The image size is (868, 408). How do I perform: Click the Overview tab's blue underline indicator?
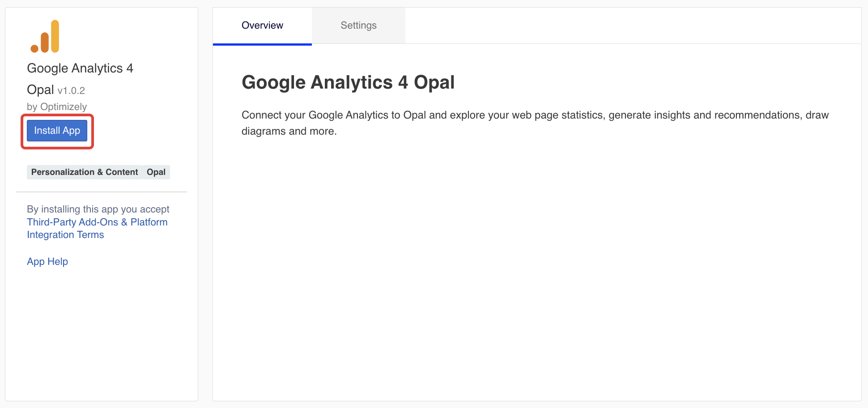262,43
